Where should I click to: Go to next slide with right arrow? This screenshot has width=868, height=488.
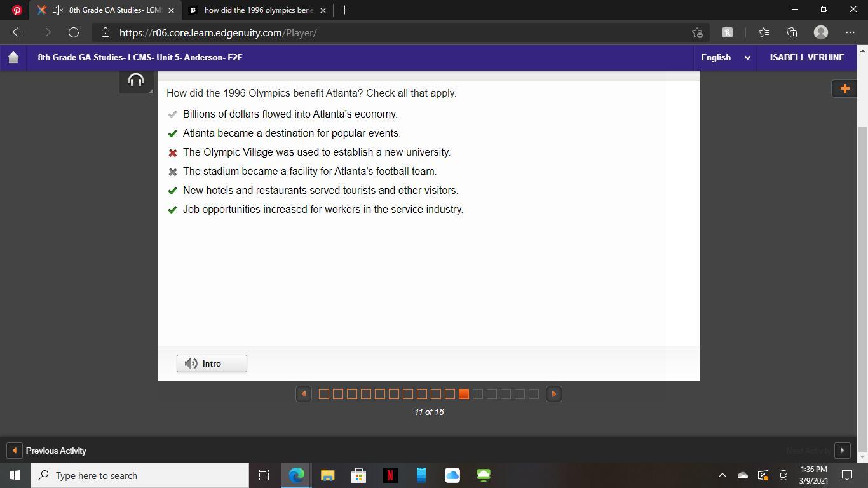point(554,394)
